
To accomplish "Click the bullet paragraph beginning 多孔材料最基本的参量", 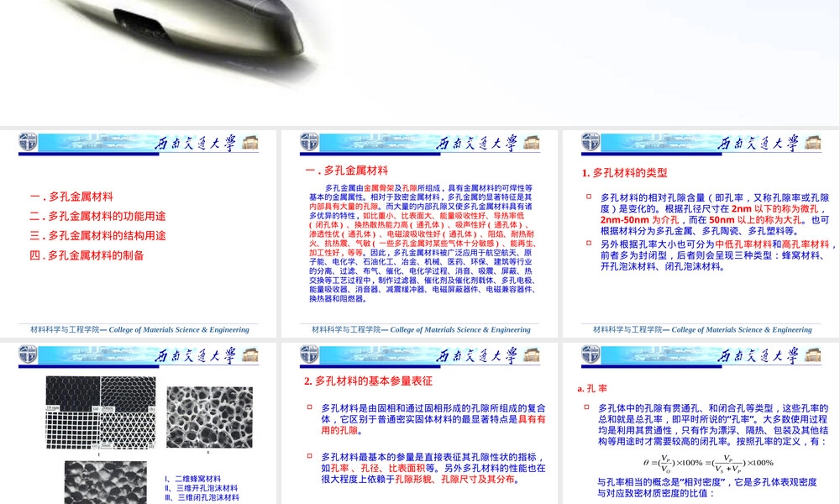I will (433, 468).
